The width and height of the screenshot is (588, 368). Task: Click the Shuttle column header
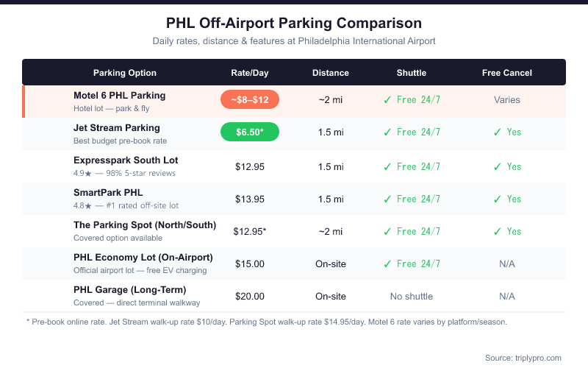coord(412,73)
